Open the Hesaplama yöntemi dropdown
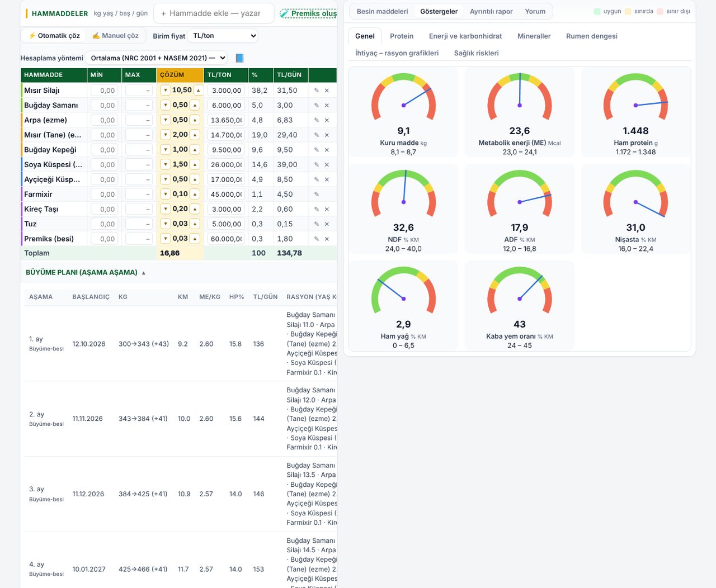 click(157, 58)
